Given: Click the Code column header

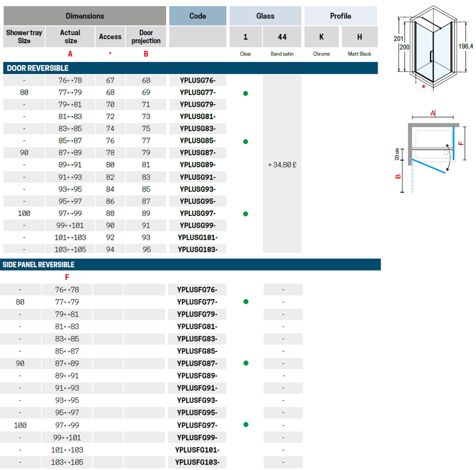Looking at the screenshot, I should click(x=197, y=16).
